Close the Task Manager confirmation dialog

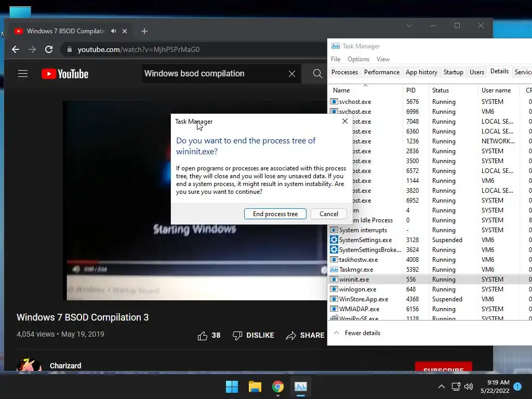click(x=345, y=121)
